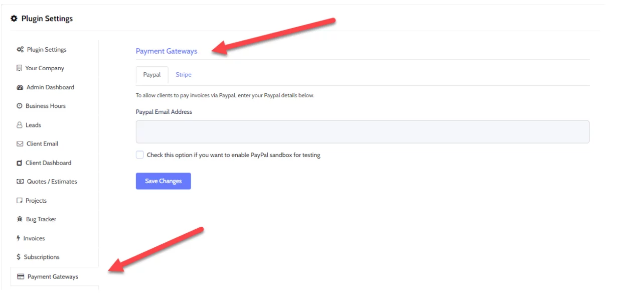Open the Client Dashboard settings
This screenshot has height=299, width=644.
tap(48, 163)
